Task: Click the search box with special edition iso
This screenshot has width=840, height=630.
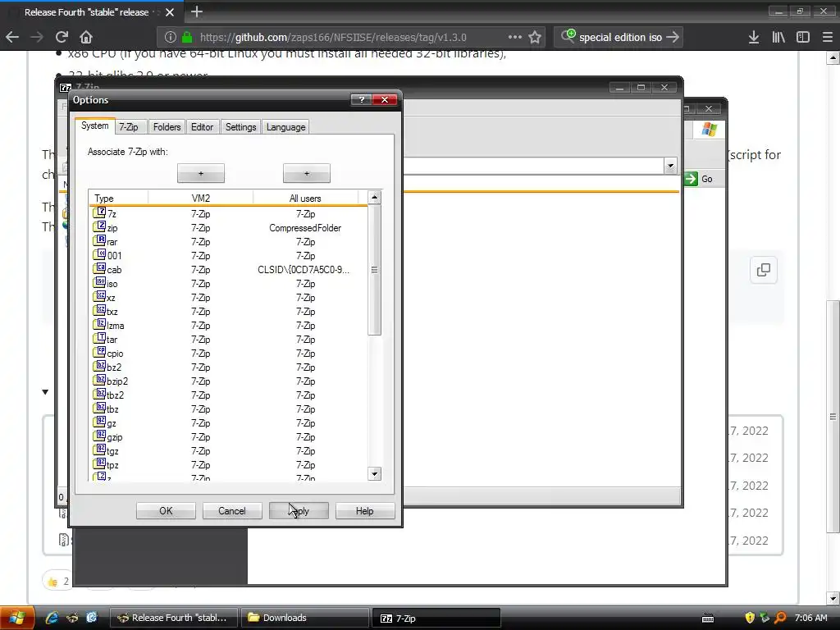Action: tap(619, 37)
